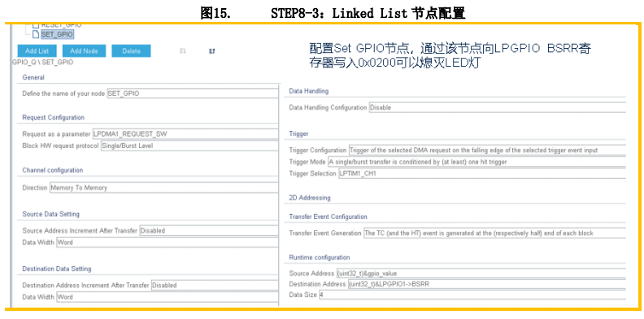Click the Add Node button

[x=84, y=51]
